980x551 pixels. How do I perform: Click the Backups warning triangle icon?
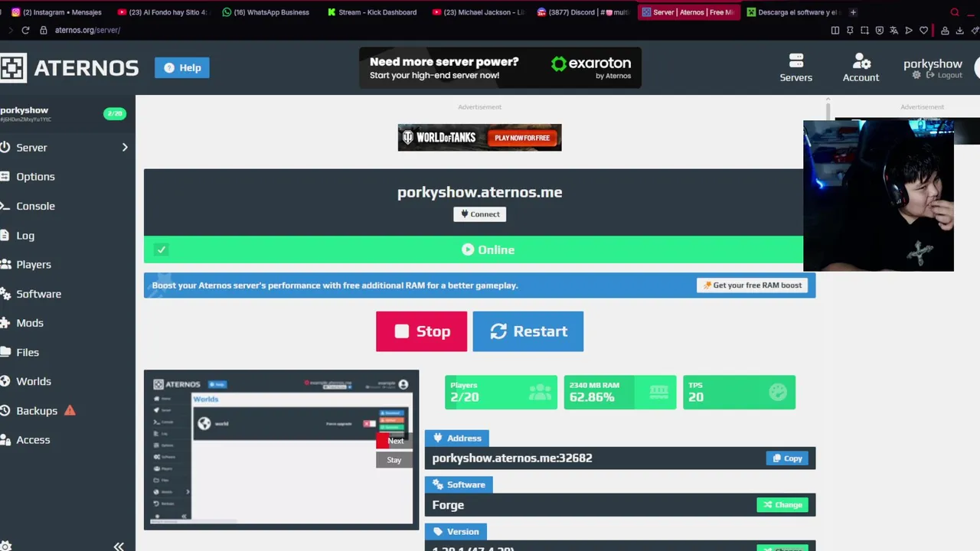[x=70, y=410]
